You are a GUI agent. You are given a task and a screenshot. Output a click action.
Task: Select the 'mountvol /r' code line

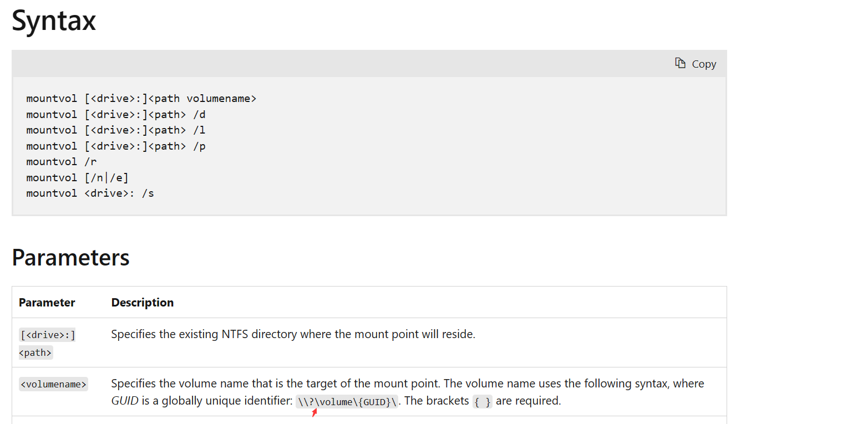pos(61,162)
